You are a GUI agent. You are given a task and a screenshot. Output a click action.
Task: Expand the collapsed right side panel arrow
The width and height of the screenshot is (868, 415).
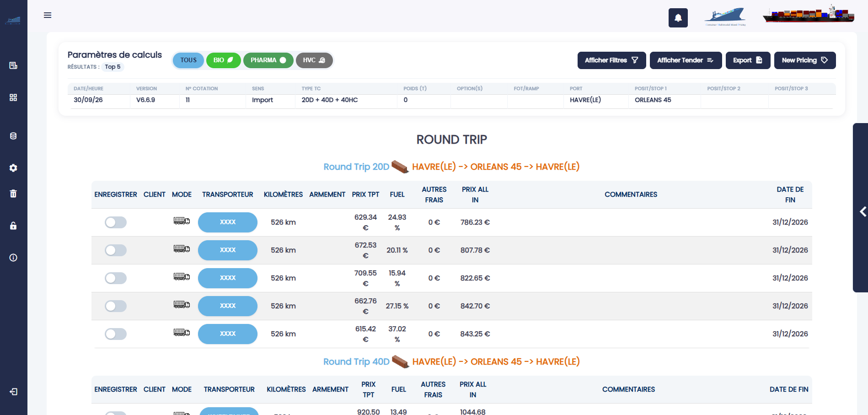(863, 211)
